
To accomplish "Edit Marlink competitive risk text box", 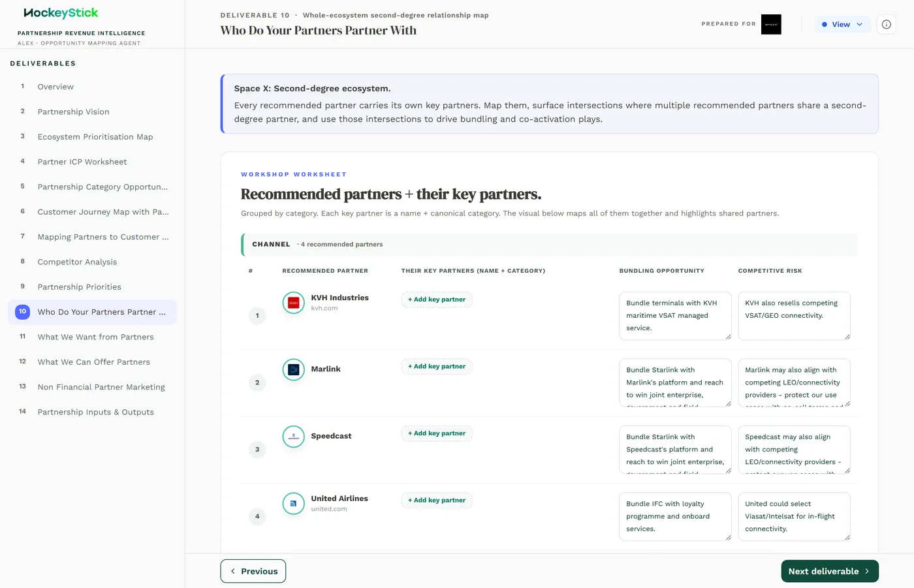I will 794,382.
